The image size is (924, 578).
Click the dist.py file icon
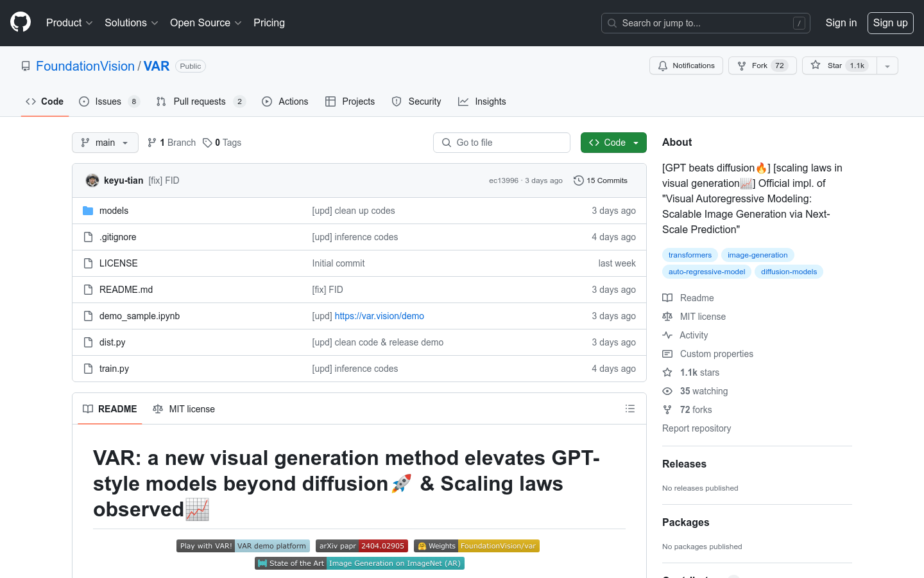(x=88, y=342)
